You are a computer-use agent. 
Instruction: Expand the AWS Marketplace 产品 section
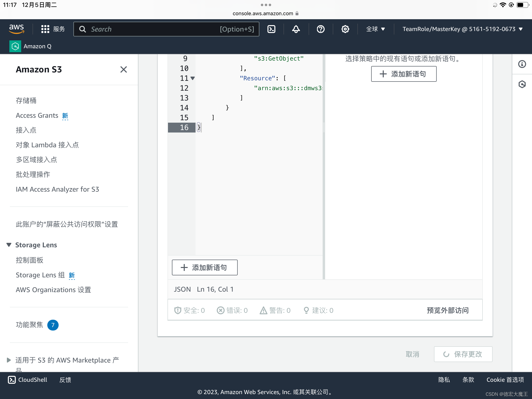click(x=9, y=360)
